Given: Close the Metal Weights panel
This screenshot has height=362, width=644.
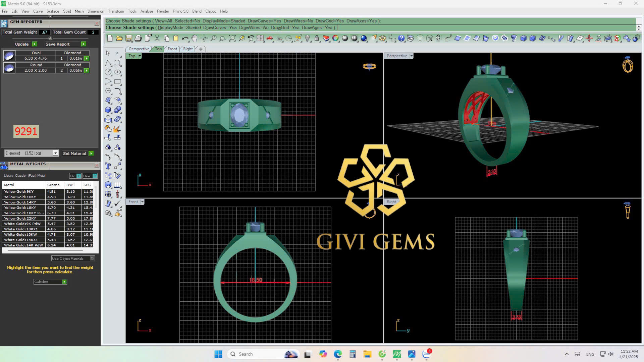Looking at the screenshot, I should (x=97, y=166).
